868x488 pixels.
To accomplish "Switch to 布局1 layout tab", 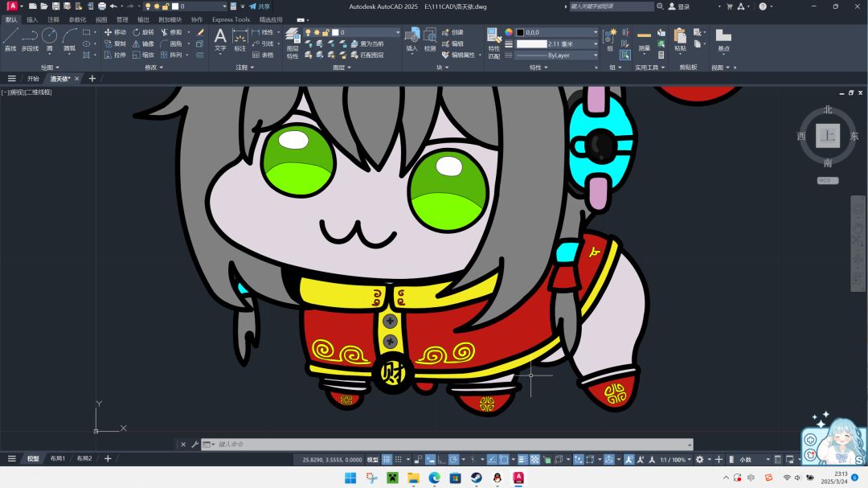I will tap(58, 458).
